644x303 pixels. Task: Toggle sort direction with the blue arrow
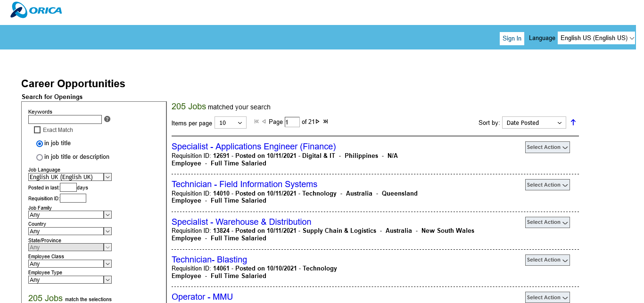click(573, 123)
